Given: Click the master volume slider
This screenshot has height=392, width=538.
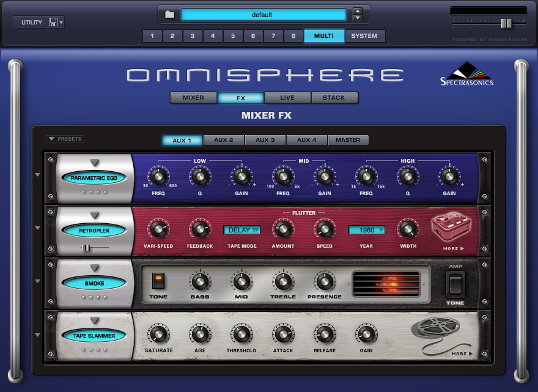Looking at the screenshot, I should tap(506, 23).
